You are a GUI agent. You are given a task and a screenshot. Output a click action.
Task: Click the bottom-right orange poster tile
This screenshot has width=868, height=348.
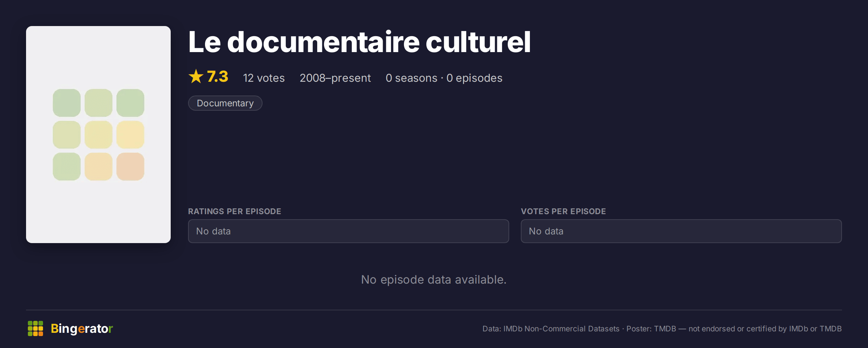tap(130, 166)
